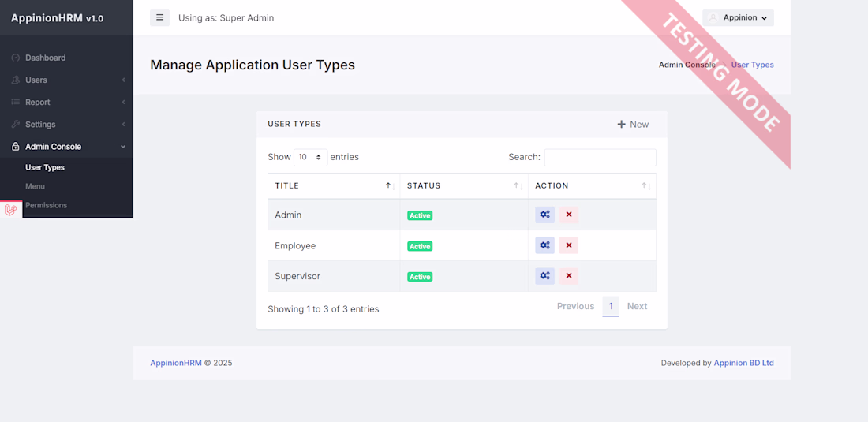Open settings for the Supervisor user type
Image resolution: width=868 pixels, height=422 pixels.
tap(544, 276)
